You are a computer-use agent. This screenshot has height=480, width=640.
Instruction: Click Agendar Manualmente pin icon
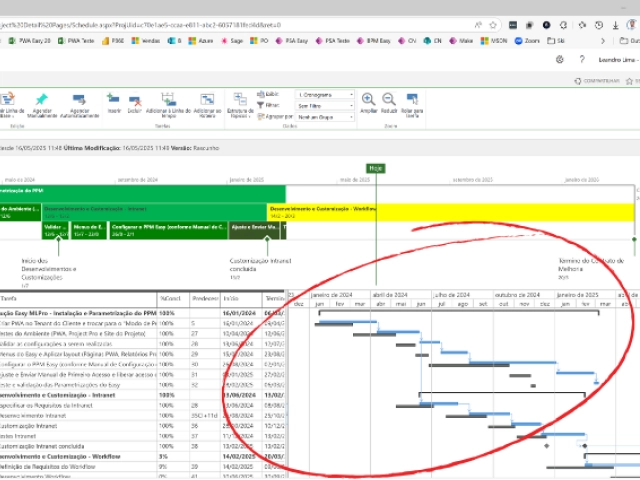43,99
